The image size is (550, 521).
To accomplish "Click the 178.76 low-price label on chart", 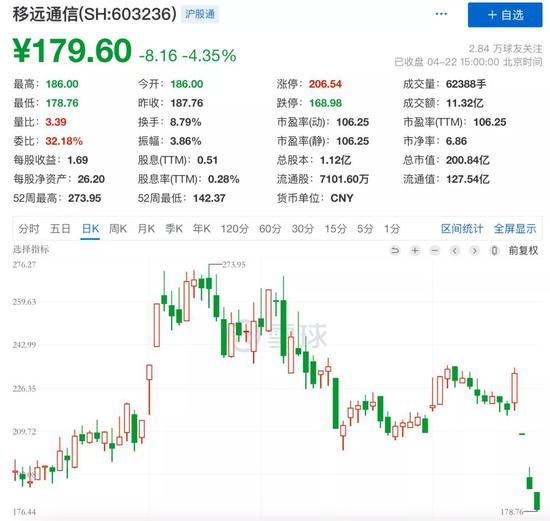I will [511, 512].
